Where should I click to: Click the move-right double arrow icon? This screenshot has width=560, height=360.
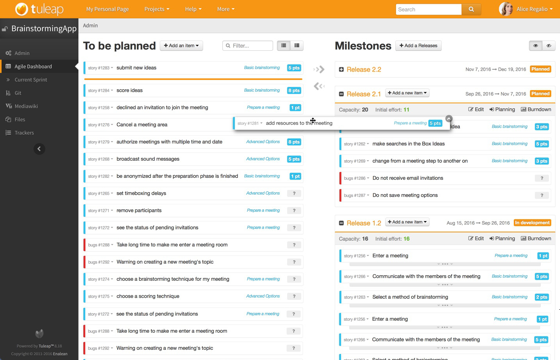point(319,69)
